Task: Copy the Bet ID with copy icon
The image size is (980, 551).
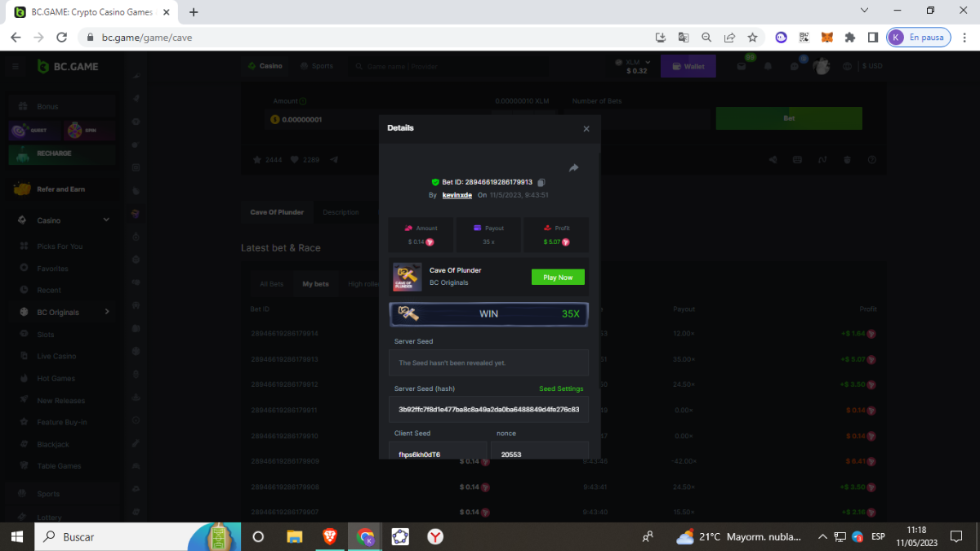Action: (x=541, y=182)
